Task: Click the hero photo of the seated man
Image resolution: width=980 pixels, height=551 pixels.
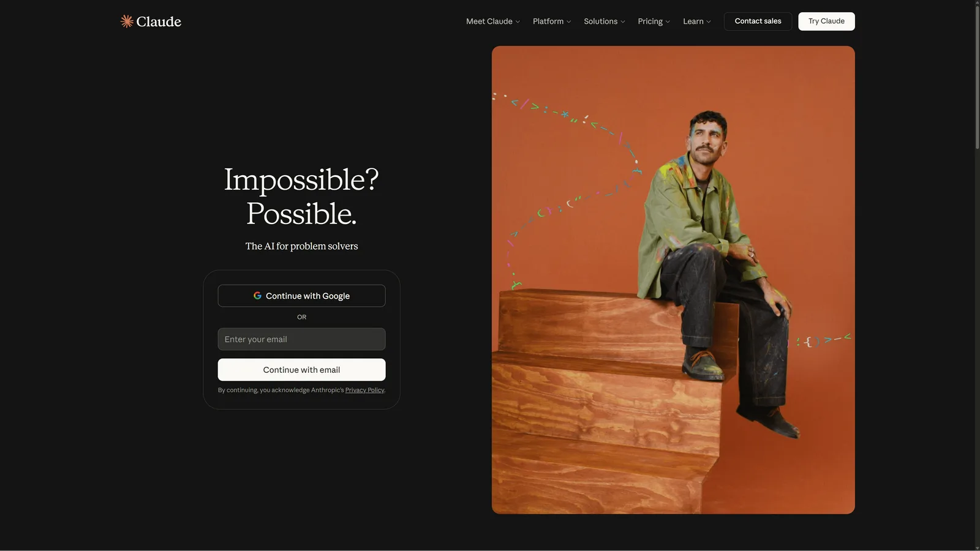Action: click(x=673, y=280)
